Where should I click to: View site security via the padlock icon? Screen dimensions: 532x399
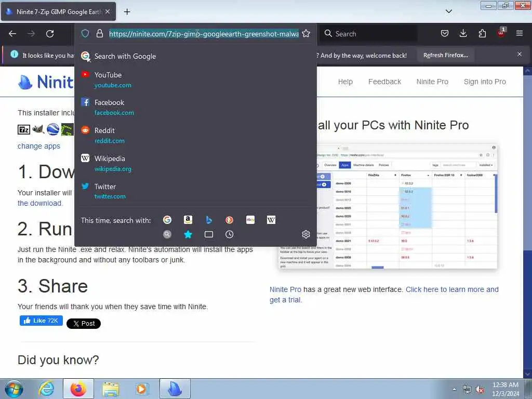pos(99,33)
